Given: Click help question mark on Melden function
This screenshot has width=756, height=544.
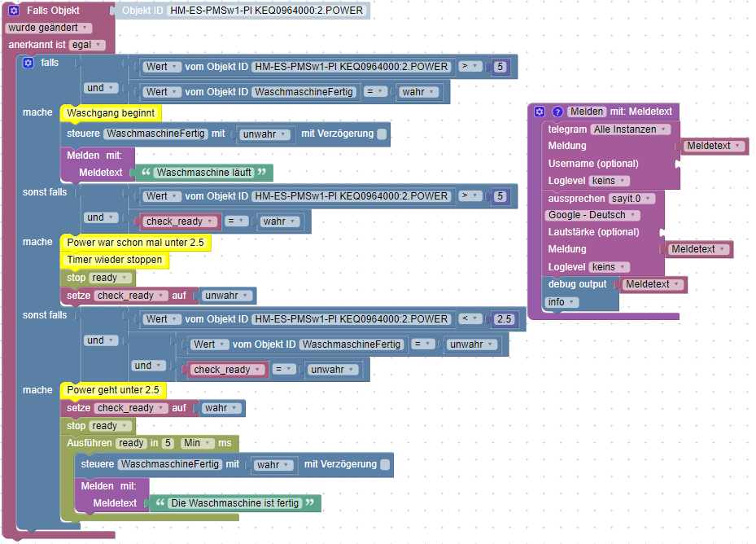Looking at the screenshot, I should pos(557,112).
